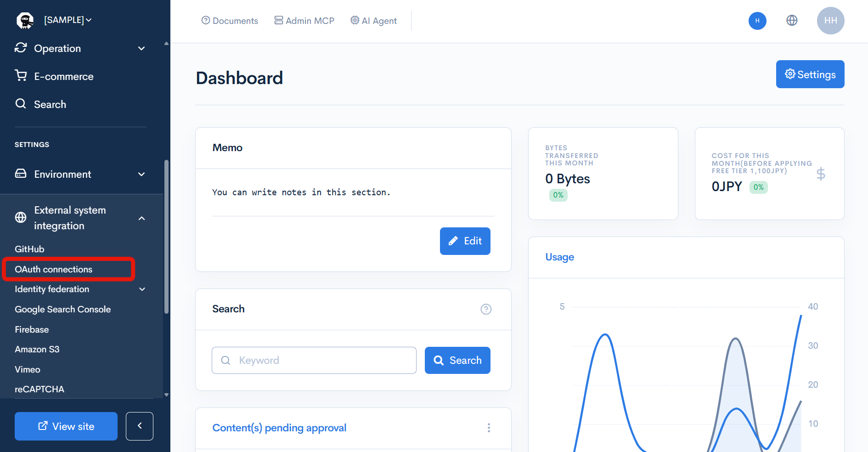Open pending approval three-dot menu

[489, 428]
